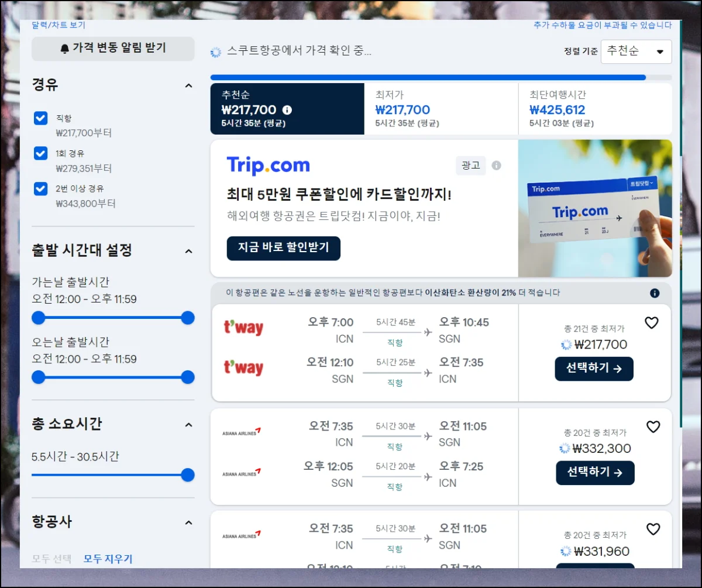Open the info icon beside the 추천순 price
The image size is (702, 588).
287,109
